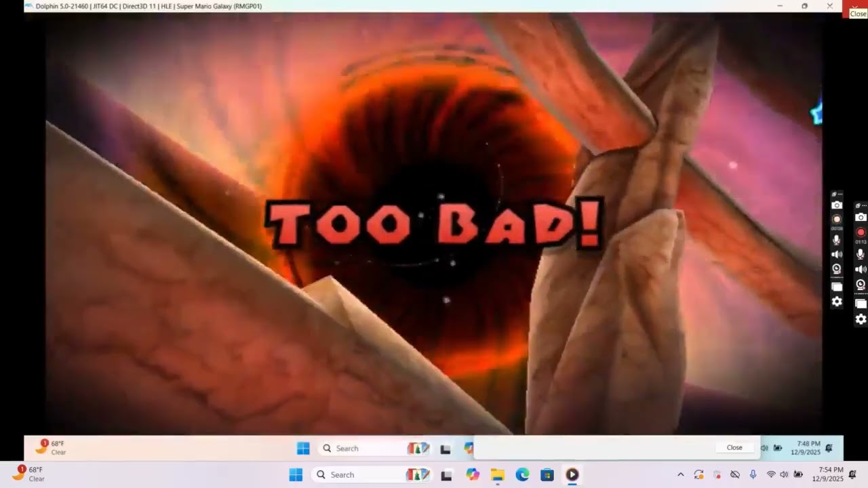Open the 68°F weather widget on bottom taskbar
The image size is (868, 488).
(28, 474)
